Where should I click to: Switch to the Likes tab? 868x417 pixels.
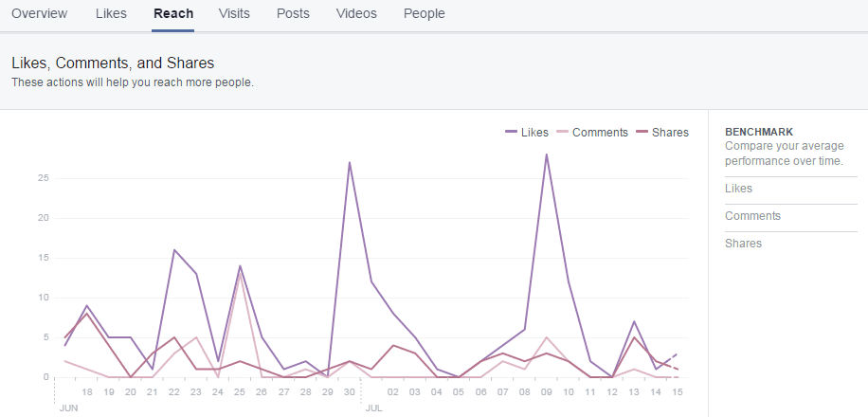(111, 14)
